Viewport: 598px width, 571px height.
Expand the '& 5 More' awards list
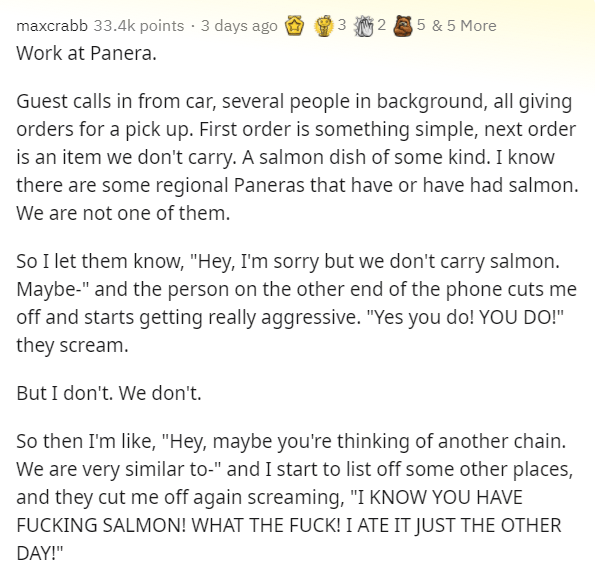coord(464,26)
